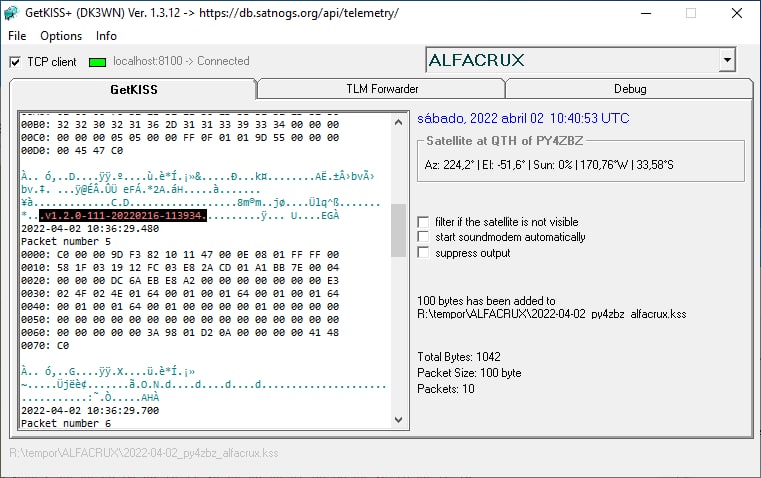Switch to the Debug tab

pyautogui.click(x=629, y=89)
